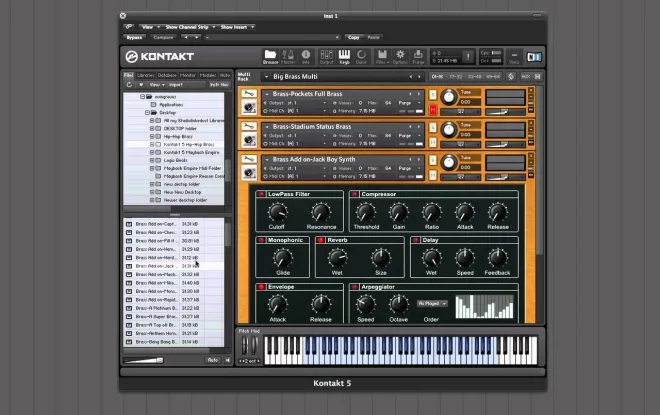Click the Copy button in header
Image resolution: width=660 pixels, height=415 pixels.
(354, 37)
